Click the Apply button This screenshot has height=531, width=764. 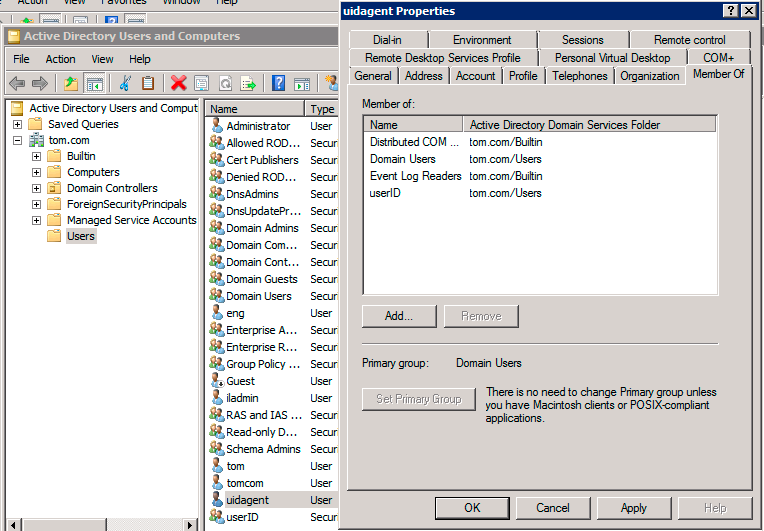tap(633, 507)
